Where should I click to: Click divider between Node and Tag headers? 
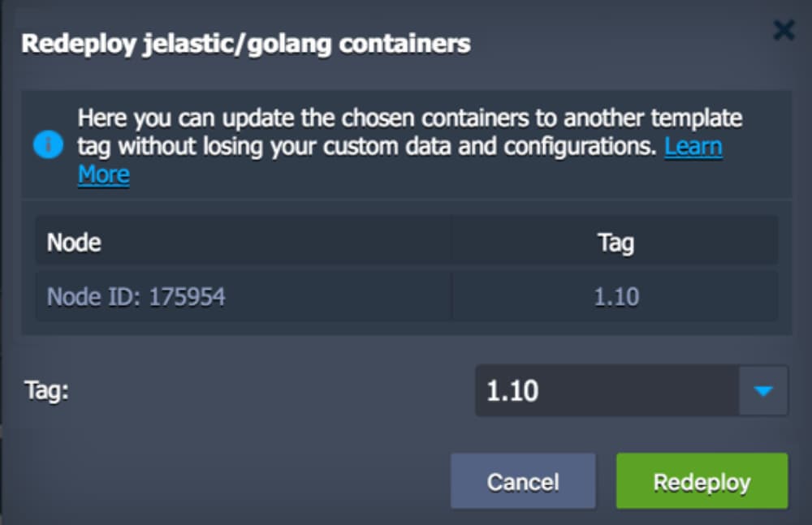click(x=451, y=242)
